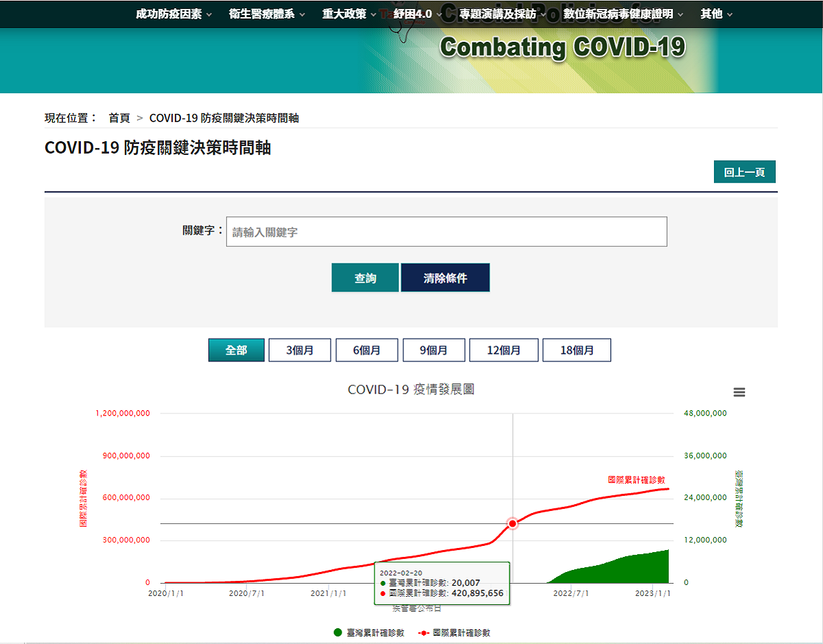Viewport: 823px width, 644px height.
Task: Click the highlighted red data point on the line
Action: pos(512,523)
